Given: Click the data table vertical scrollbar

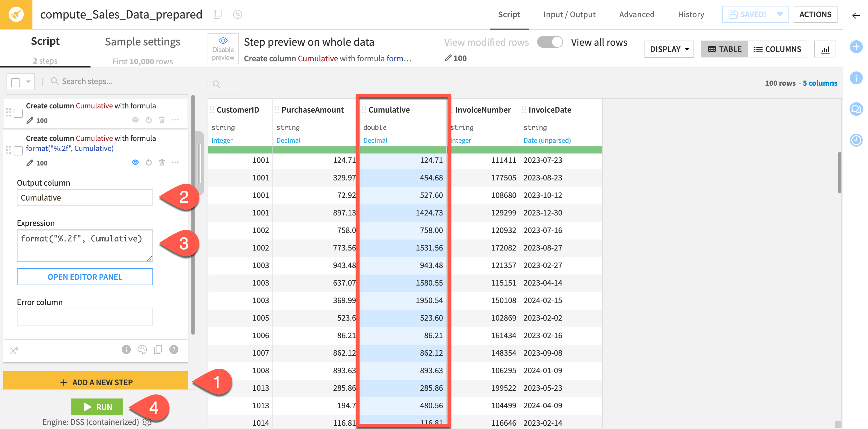Looking at the screenshot, I should click(x=839, y=173).
